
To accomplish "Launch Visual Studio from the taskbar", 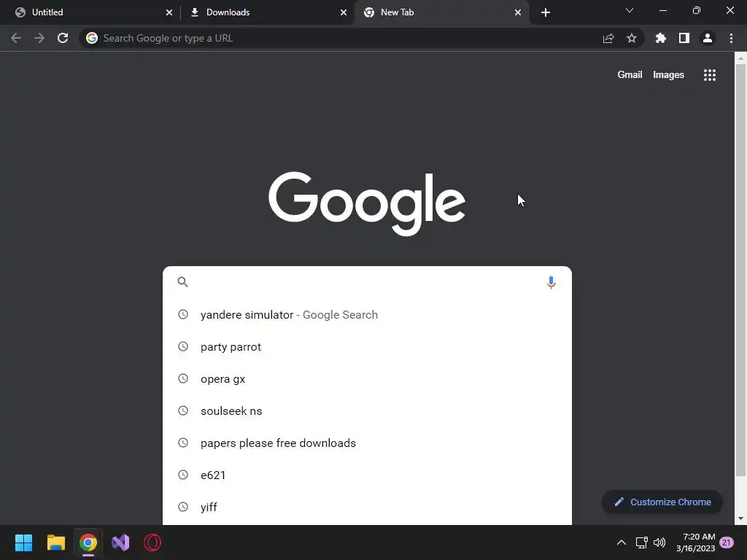I will point(120,542).
